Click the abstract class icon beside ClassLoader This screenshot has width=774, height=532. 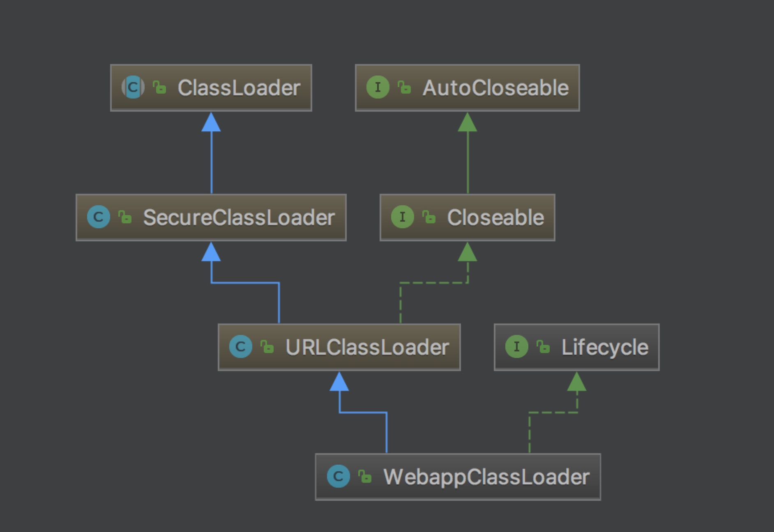pyautogui.click(x=133, y=87)
